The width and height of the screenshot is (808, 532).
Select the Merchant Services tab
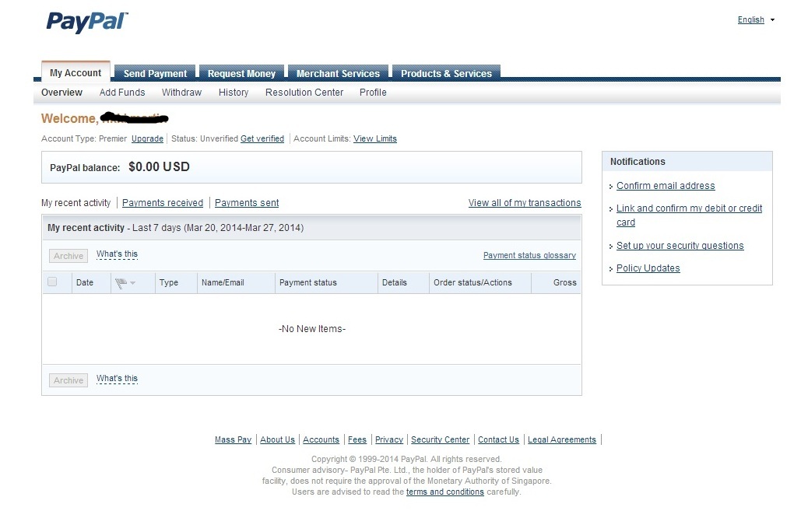coord(338,74)
